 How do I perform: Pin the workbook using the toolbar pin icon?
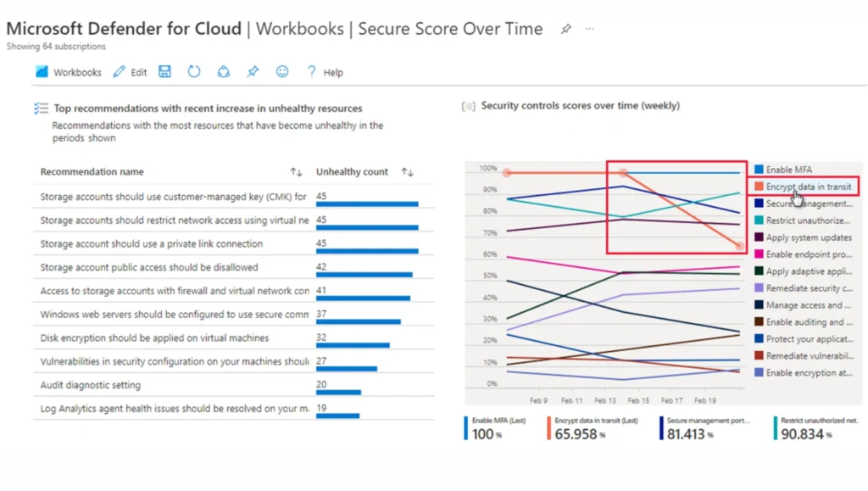pos(253,71)
